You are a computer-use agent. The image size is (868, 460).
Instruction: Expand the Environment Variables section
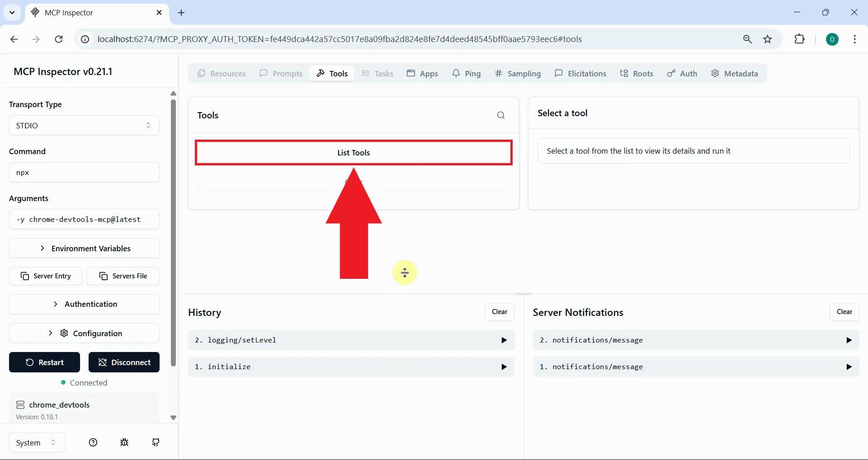pyautogui.click(x=84, y=248)
